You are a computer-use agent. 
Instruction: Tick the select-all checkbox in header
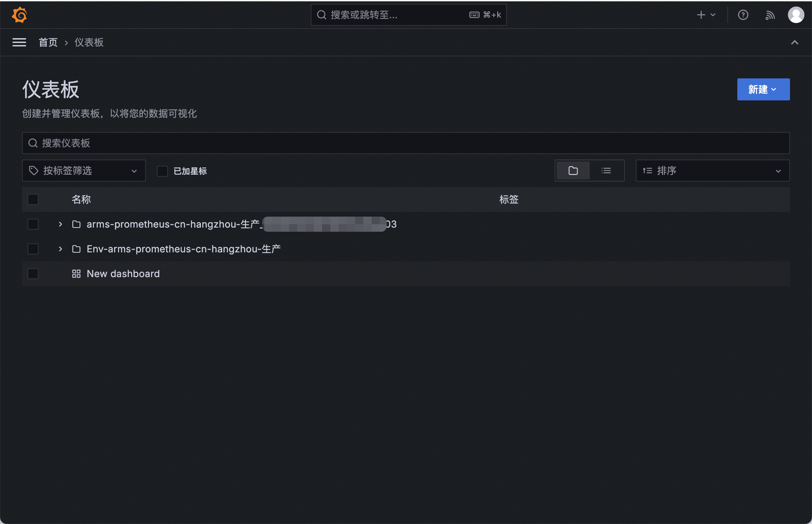[x=33, y=199]
